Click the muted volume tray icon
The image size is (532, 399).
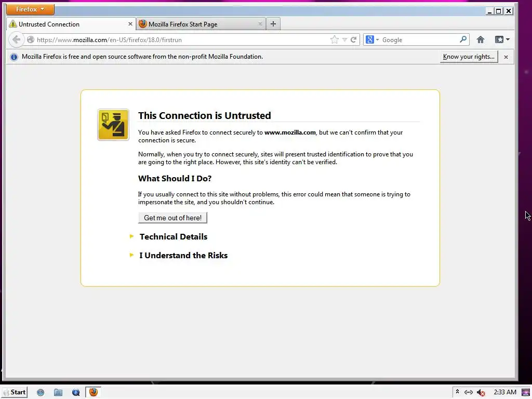pyautogui.click(x=481, y=393)
